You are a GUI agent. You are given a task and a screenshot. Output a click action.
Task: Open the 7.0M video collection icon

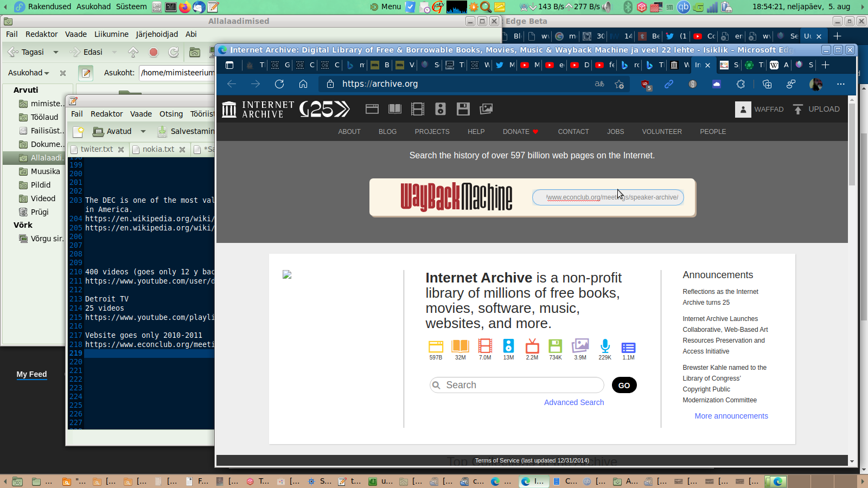[x=485, y=346]
